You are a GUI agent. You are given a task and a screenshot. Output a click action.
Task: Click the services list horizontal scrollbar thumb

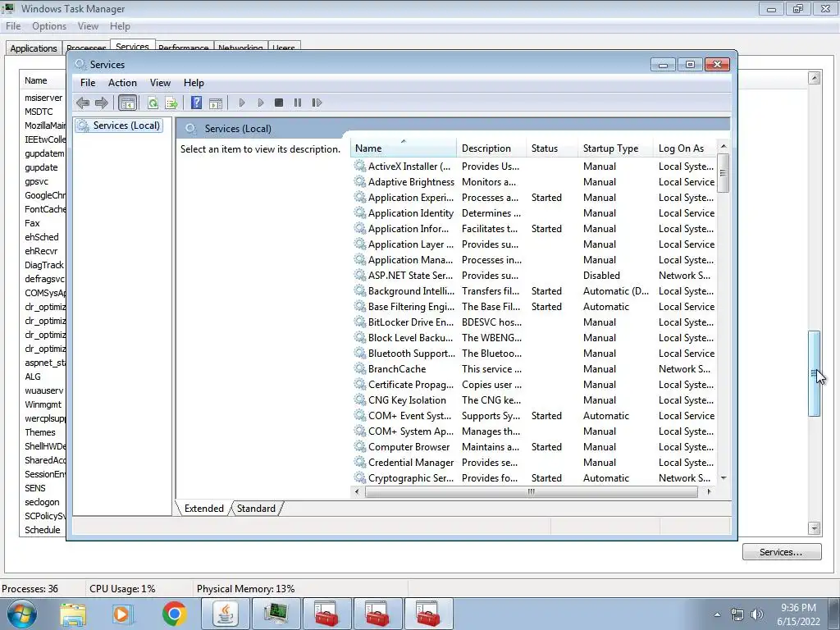click(531, 492)
